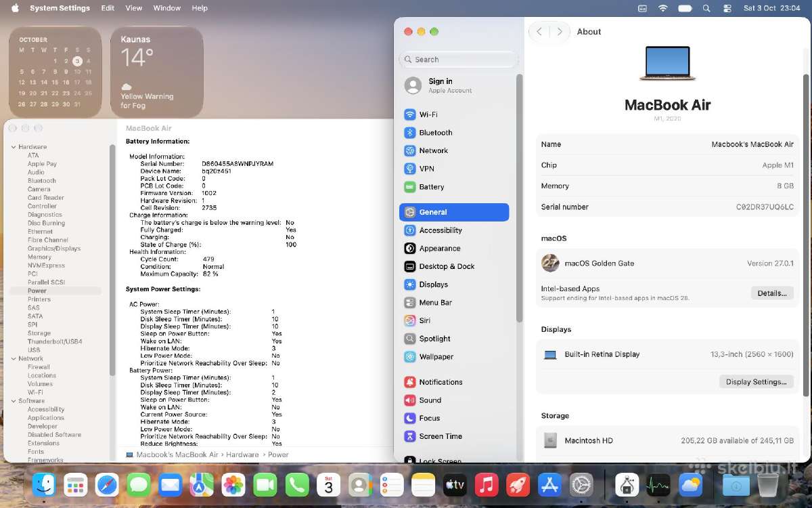
Task: Open the Window menu
Action: click(x=167, y=8)
